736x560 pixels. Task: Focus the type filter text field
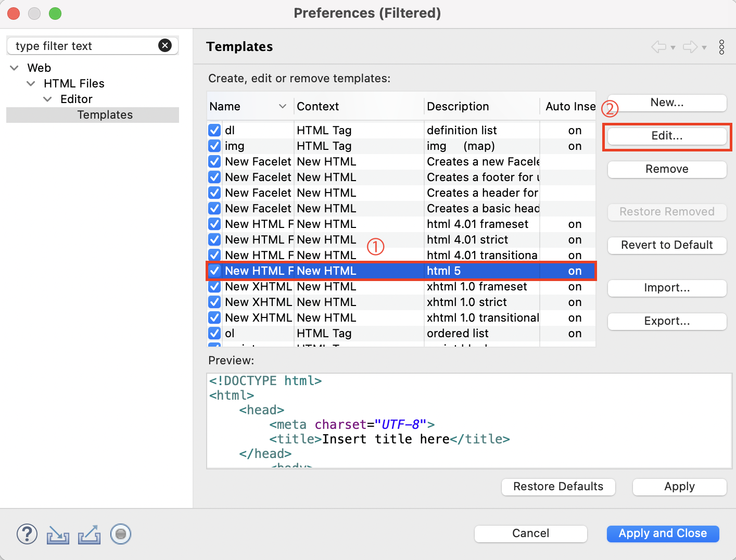[x=83, y=46]
